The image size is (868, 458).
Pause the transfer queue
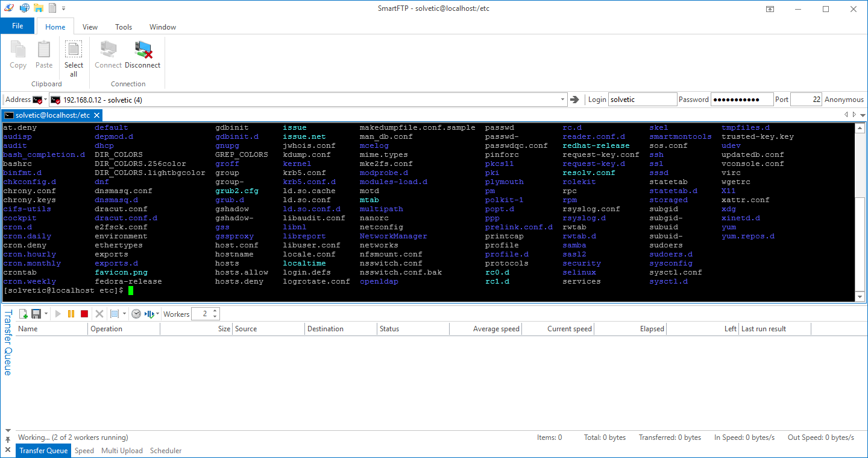pyautogui.click(x=71, y=314)
